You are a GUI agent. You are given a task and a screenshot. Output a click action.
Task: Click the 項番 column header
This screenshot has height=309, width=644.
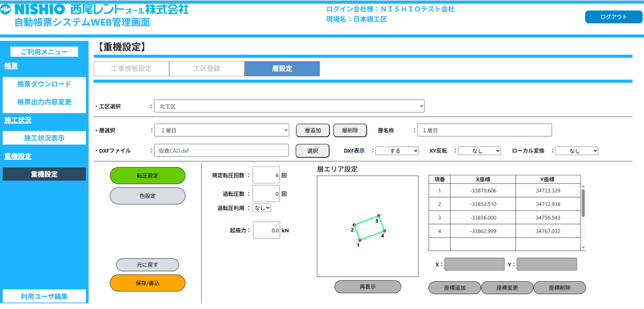440,179
